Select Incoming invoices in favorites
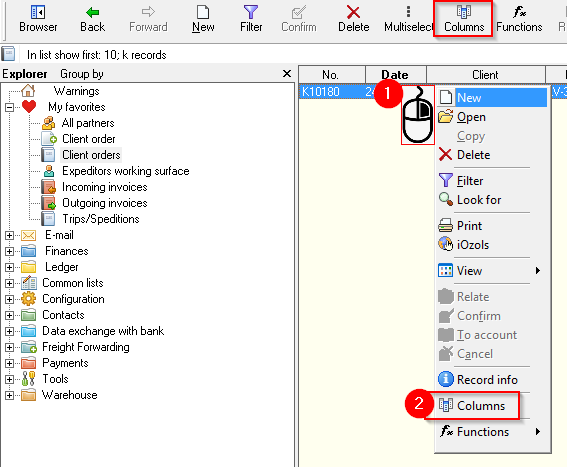567x467 pixels. (105, 187)
